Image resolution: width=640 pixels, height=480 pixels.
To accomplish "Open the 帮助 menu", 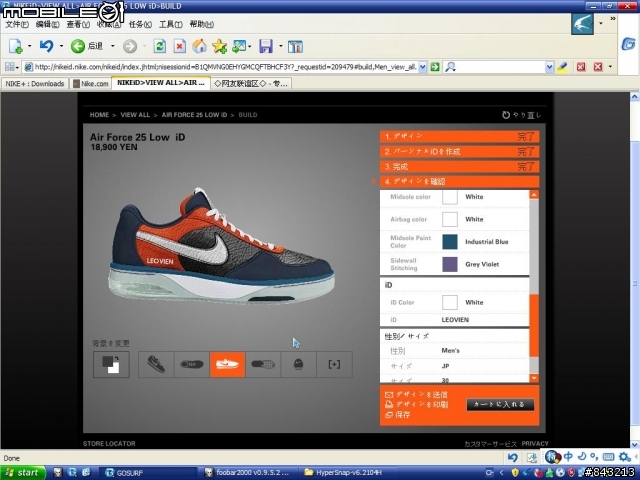I will tap(202, 24).
